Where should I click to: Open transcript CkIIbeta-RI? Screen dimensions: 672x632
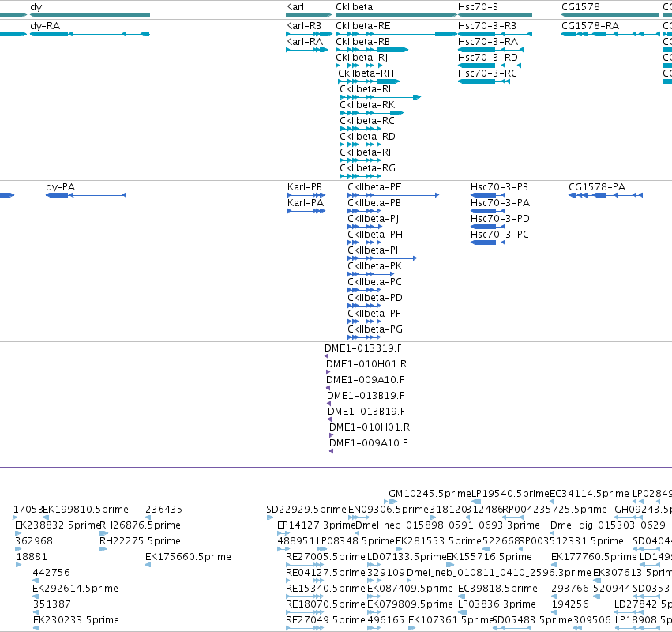click(x=365, y=89)
